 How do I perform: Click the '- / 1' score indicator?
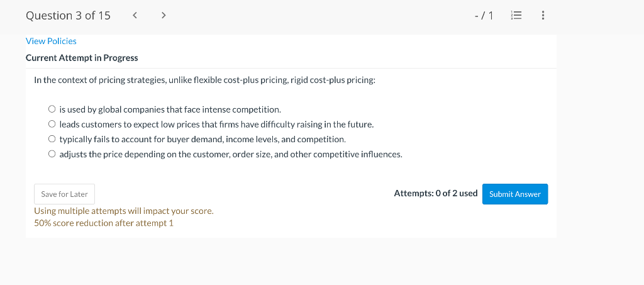coord(484,16)
